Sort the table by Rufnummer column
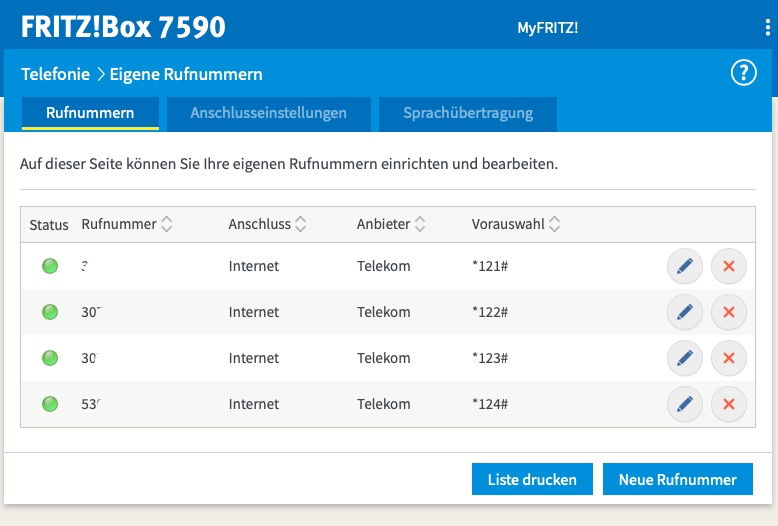The width and height of the screenshot is (778, 526). click(167, 225)
